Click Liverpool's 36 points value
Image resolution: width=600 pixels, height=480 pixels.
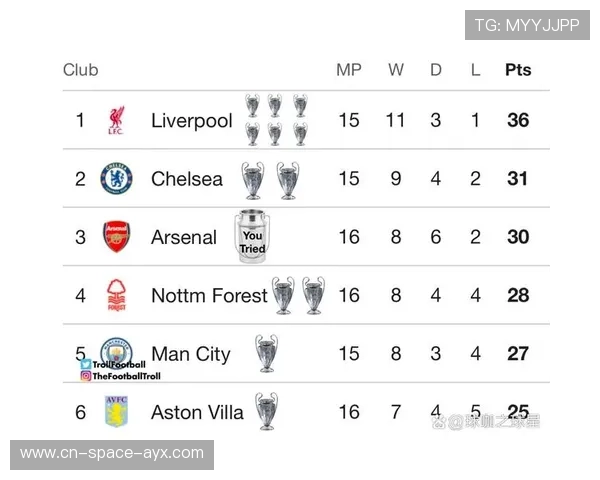point(518,121)
